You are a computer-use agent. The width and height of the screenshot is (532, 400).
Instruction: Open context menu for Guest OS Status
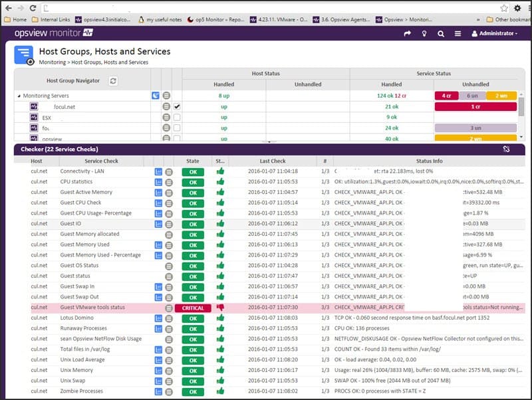click(x=169, y=266)
